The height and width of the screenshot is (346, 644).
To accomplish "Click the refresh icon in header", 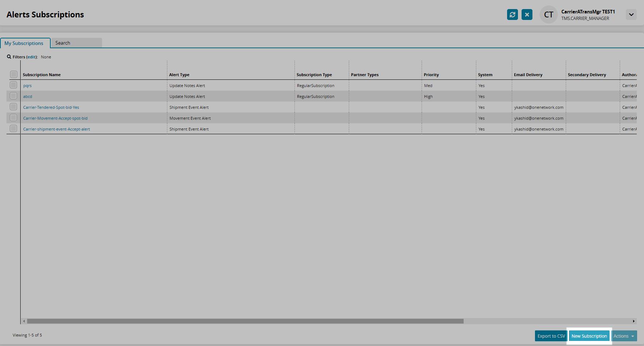I will coord(513,15).
